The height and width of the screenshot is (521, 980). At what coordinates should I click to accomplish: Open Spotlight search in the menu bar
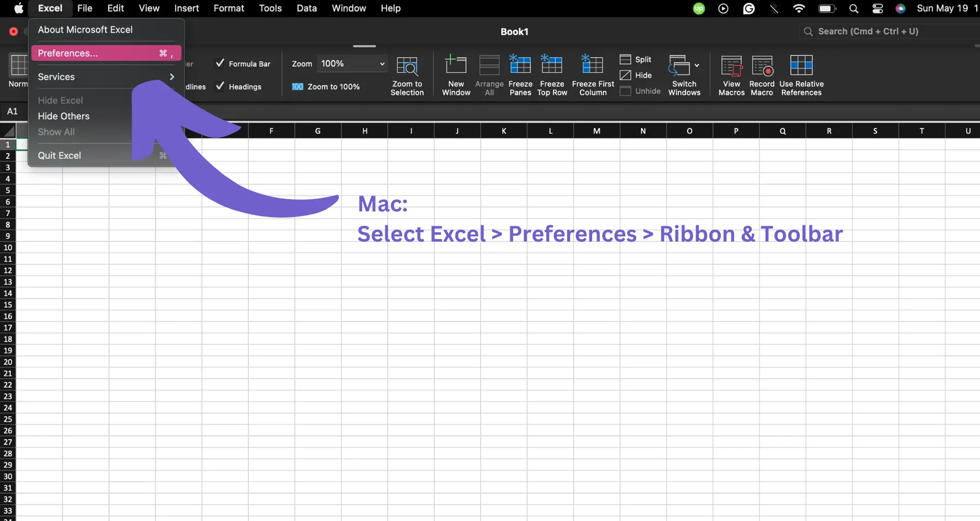(853, 8)
